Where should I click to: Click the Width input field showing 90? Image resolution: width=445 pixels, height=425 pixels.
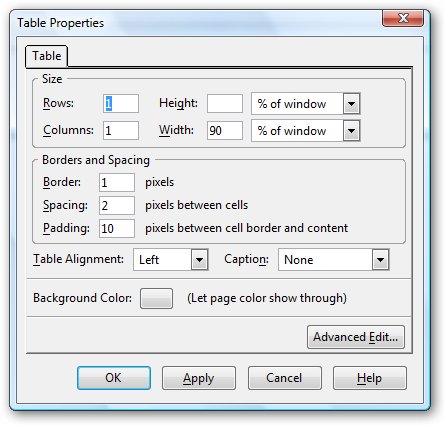225,130
